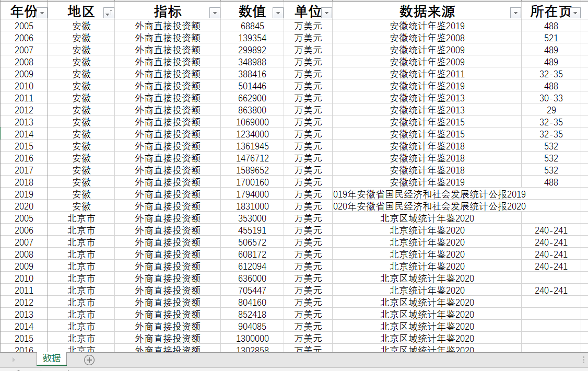
Task: Select 北京区域统计年鉴2020 in the 2005 北京市 row
Action: click(x=427, y=218)
